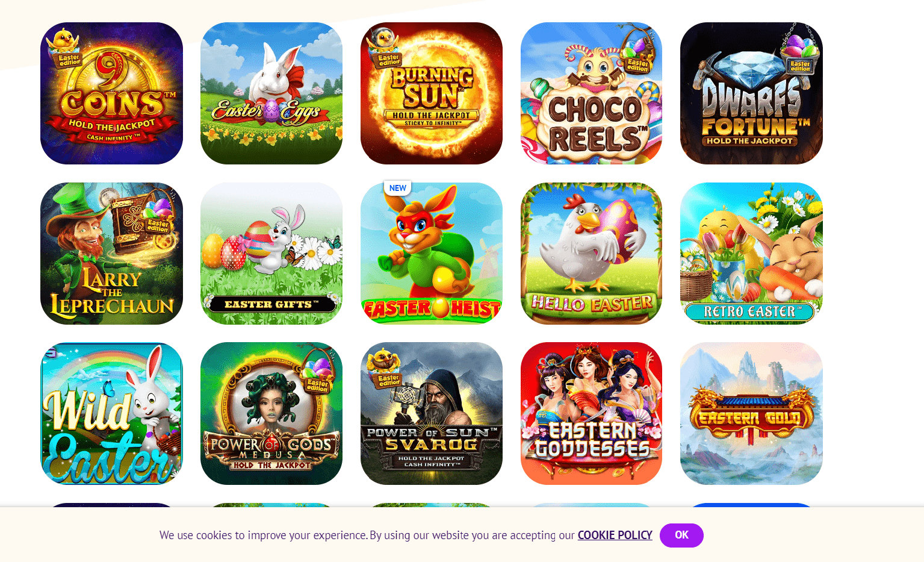Launch the Easter Eggs slot game
This screenshot has height=562, width=924.
(x=271, y=93)
